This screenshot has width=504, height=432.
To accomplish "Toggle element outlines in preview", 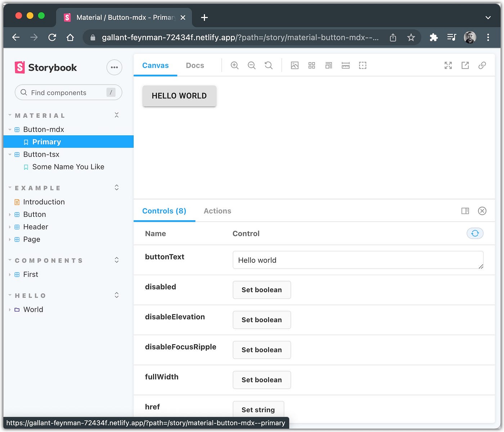I will pyautogui.click(x=363, y=65).
